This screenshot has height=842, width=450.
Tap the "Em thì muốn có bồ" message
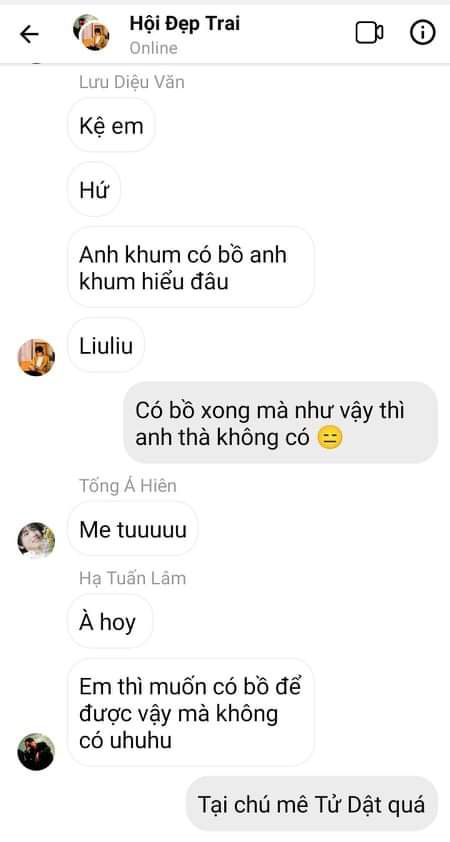pyautogui.click(x=191, y=713)
